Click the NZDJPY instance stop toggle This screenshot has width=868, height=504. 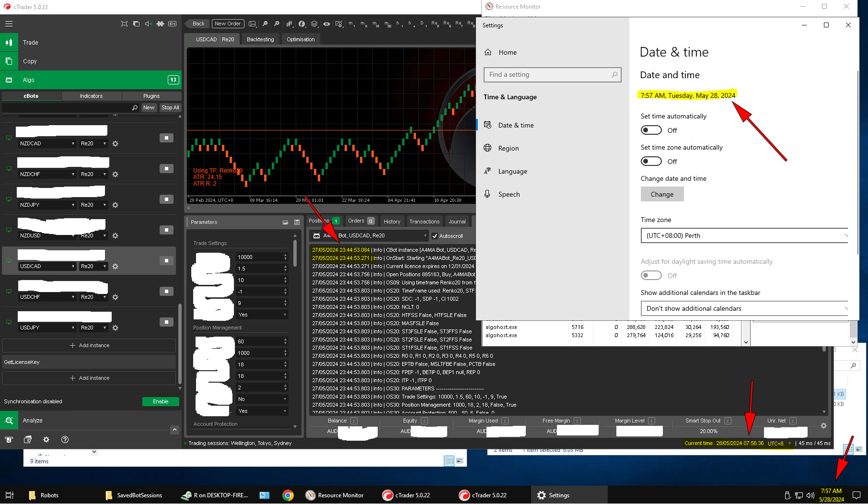[x=166, y=199]
